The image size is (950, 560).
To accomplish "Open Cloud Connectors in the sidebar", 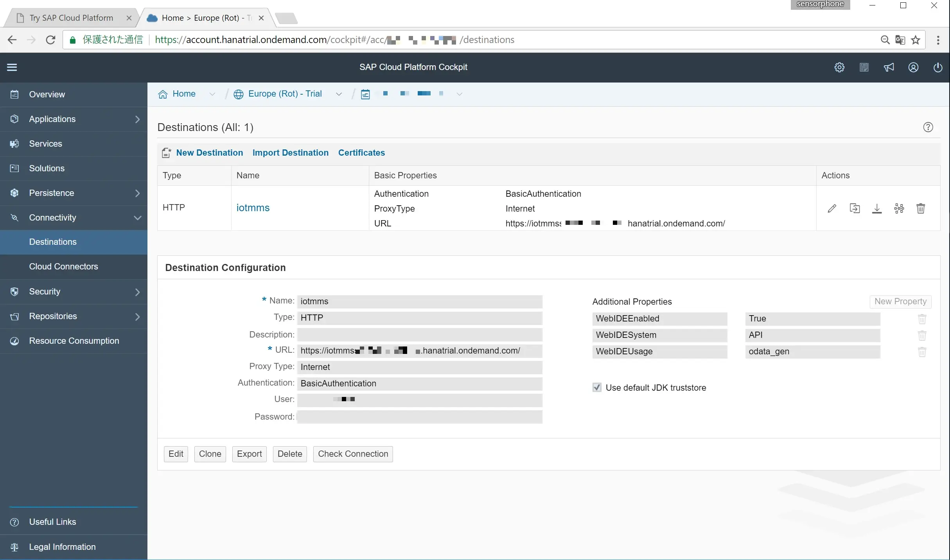I will (74, 267).
